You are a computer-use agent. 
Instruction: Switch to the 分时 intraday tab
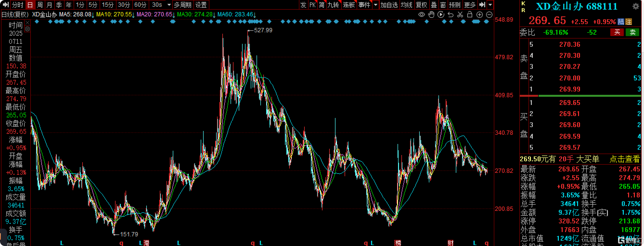pos(18,5)
